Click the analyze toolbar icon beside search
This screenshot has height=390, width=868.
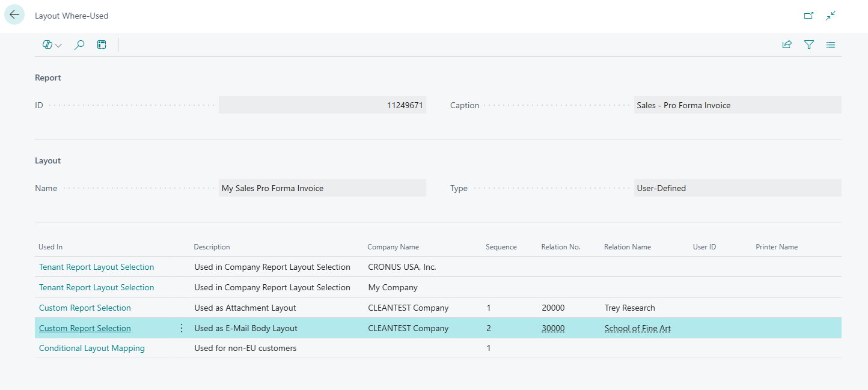pos(102,44)
